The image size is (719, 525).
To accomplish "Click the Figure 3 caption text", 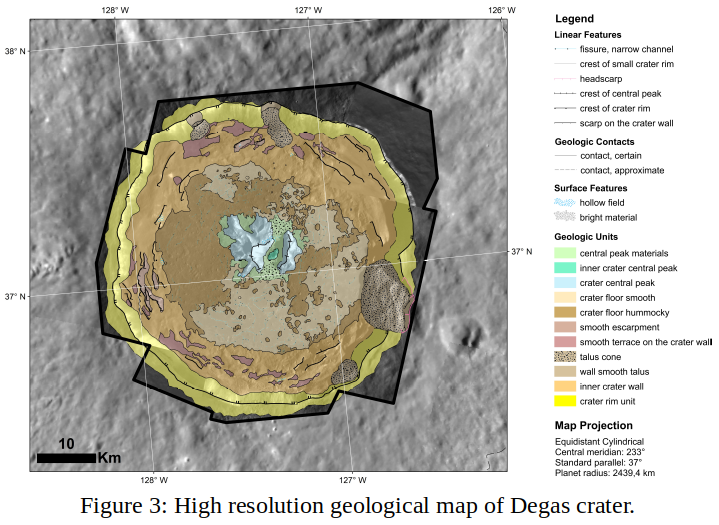I will pyautogui.click(x=357, y=506).
